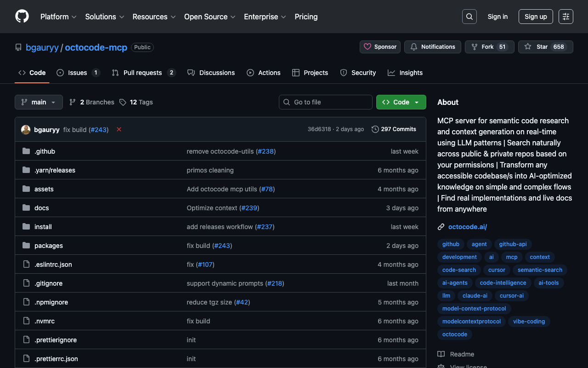Star the octocode-mcp repository
Screen dimensions: 588x368
(545, 47)
